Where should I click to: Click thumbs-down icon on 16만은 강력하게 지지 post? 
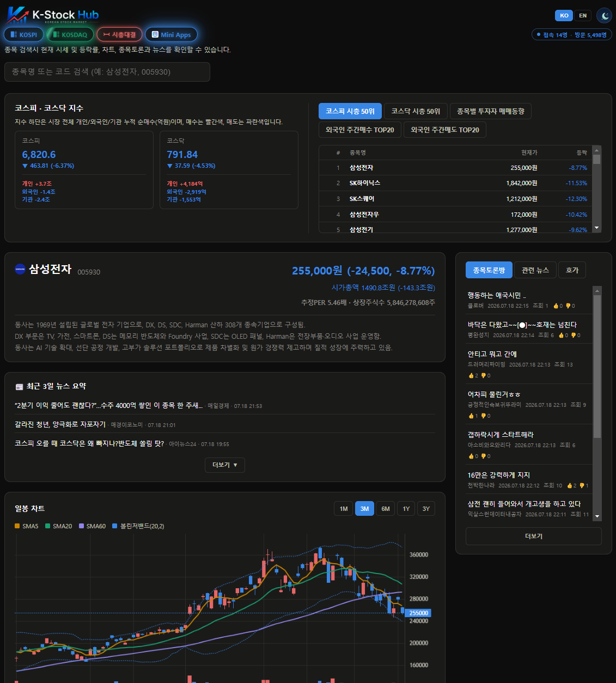pos(582,486)
